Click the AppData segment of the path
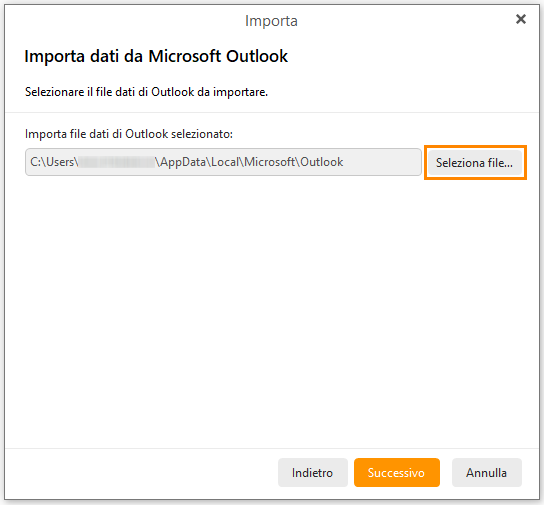The width and height of the screenshot is (544, 505). point(183,162)
